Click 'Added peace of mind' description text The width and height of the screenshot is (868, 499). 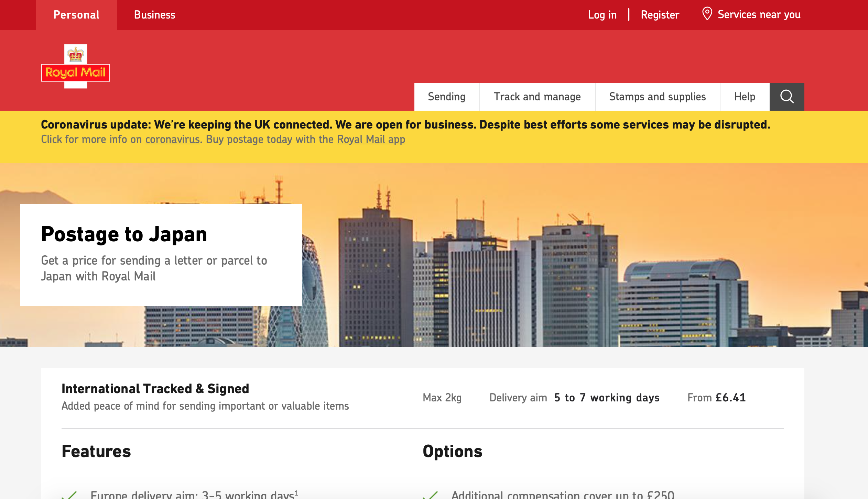point(205,406)
